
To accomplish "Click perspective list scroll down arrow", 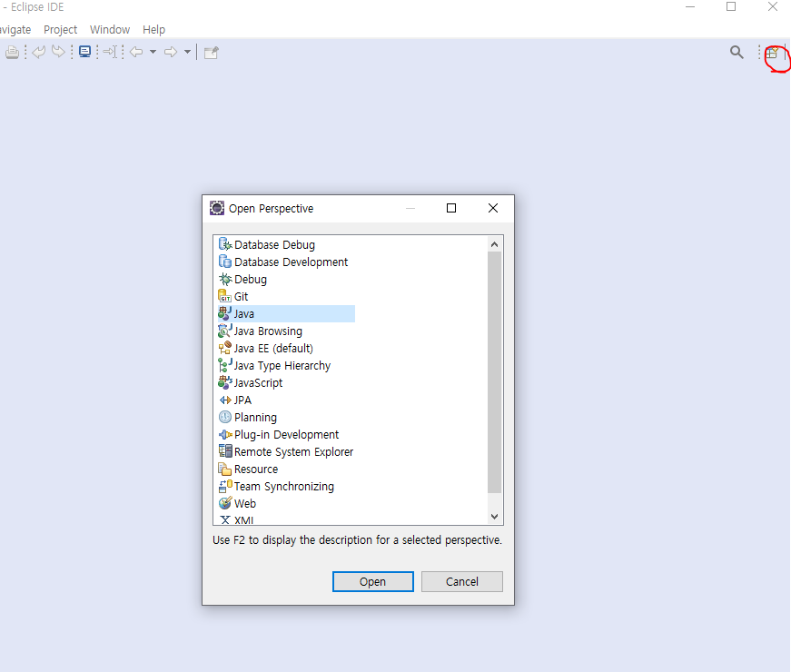I will [494, 516].
